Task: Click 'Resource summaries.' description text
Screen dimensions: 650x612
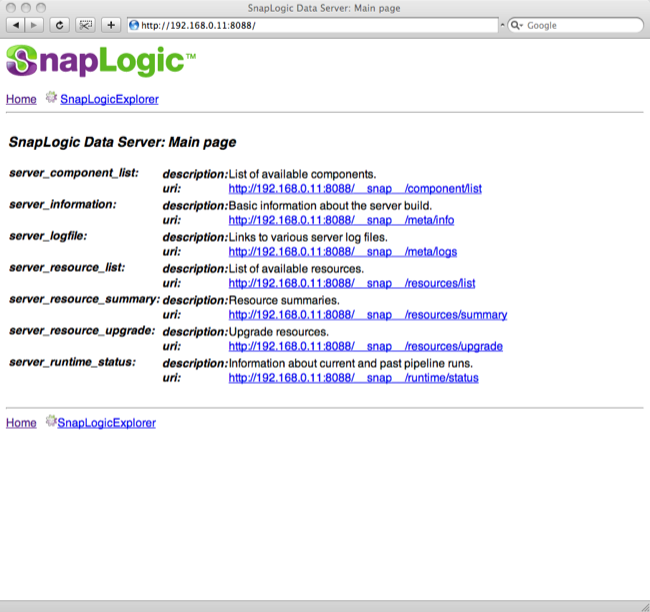Action: [284, 300]
